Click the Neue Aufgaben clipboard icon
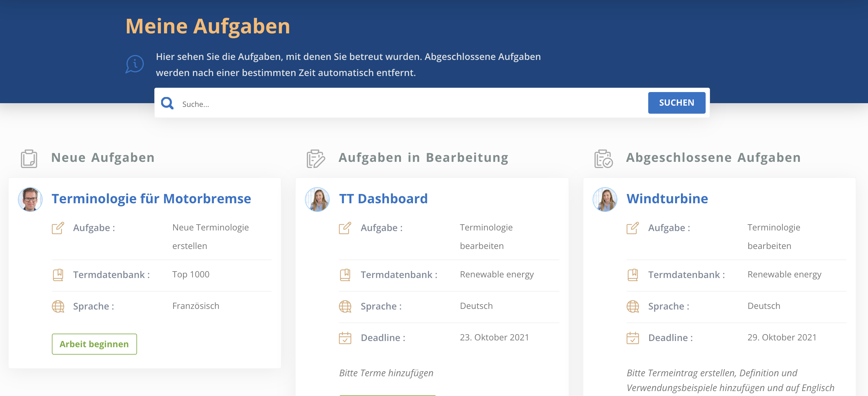Image resolution: width=868 pixels, height=396 pixels. (x=29, y=158)
